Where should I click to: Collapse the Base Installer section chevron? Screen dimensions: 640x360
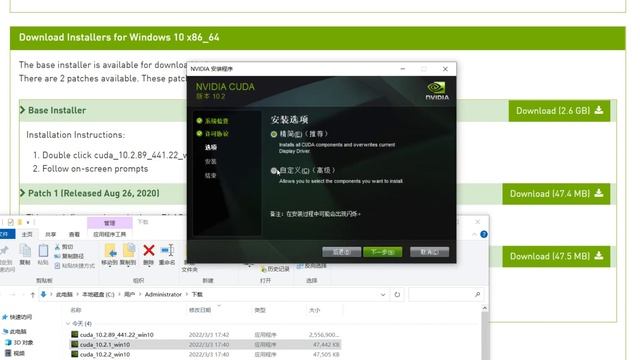click(22, 110)
